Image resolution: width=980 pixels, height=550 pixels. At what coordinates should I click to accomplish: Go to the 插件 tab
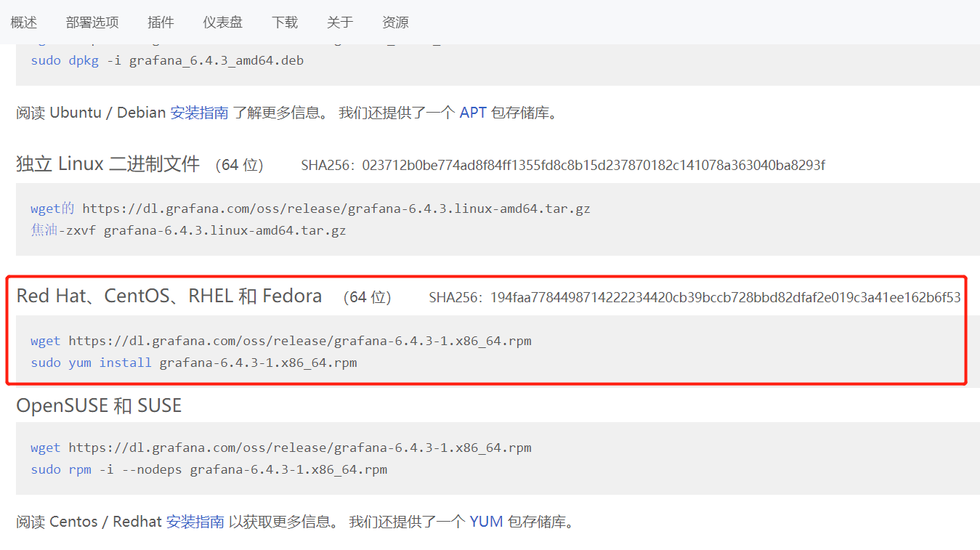[x=161, y=23]
